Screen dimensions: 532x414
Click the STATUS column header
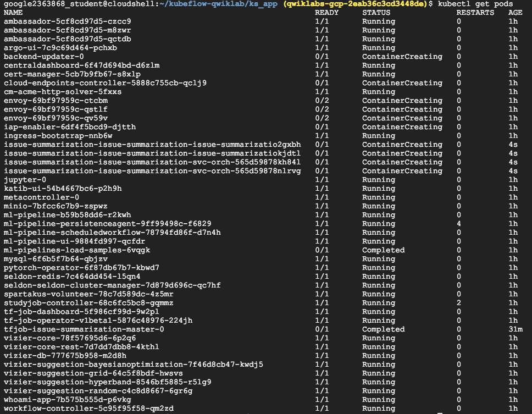pos(376,13)
